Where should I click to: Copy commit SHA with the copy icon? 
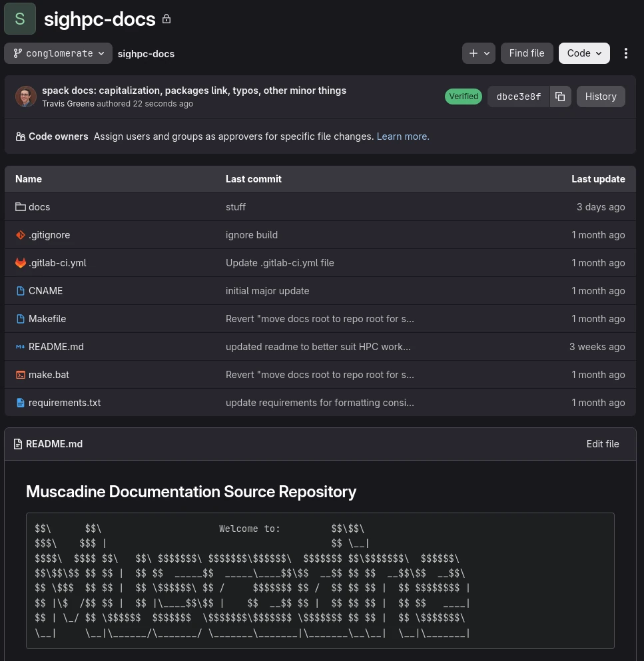560,97
